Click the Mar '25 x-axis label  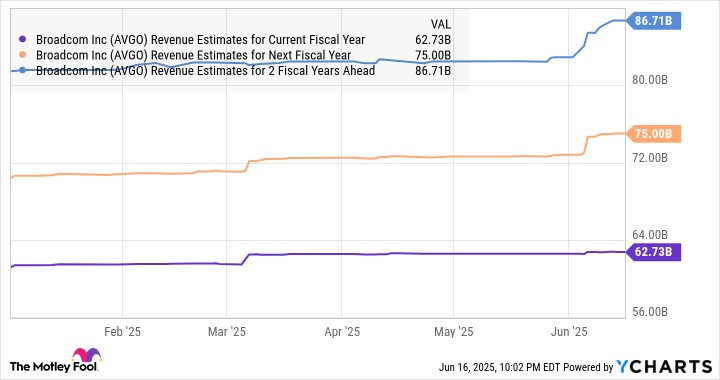click(x=227, y=332)
